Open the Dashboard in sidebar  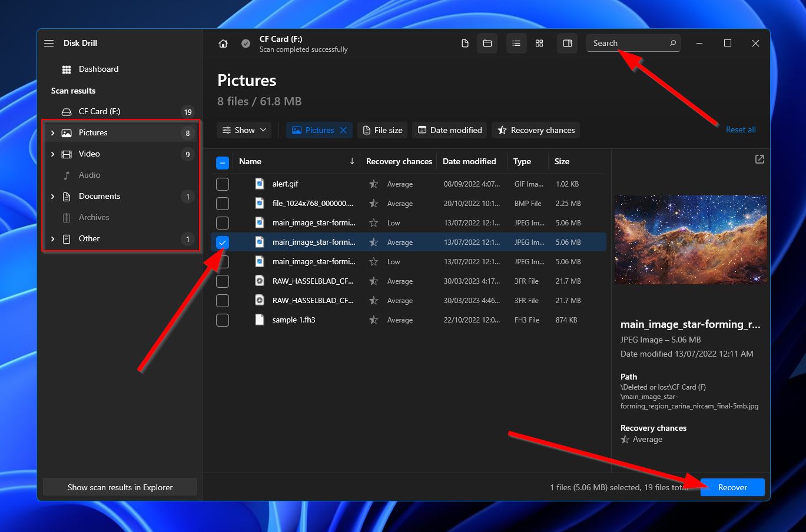click(x=98, y=69)
